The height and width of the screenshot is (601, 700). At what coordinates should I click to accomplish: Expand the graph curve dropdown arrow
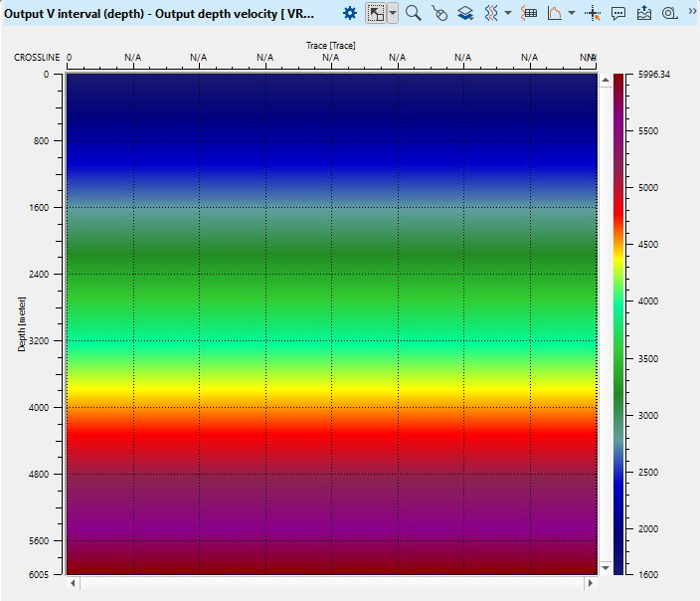(x=572, y=13)
